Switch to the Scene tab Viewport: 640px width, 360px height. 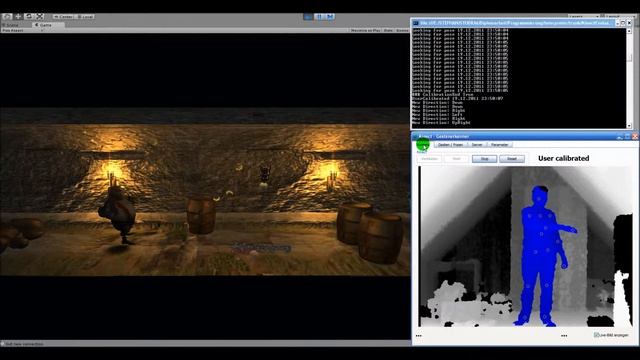click(x=11, y=25)
